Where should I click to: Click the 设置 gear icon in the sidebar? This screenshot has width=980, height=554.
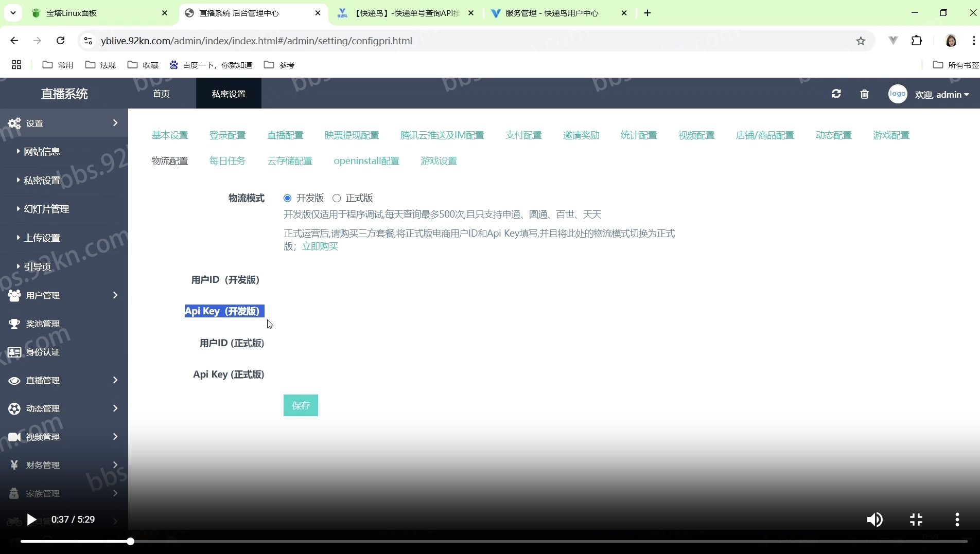click(x=14, y=123)
